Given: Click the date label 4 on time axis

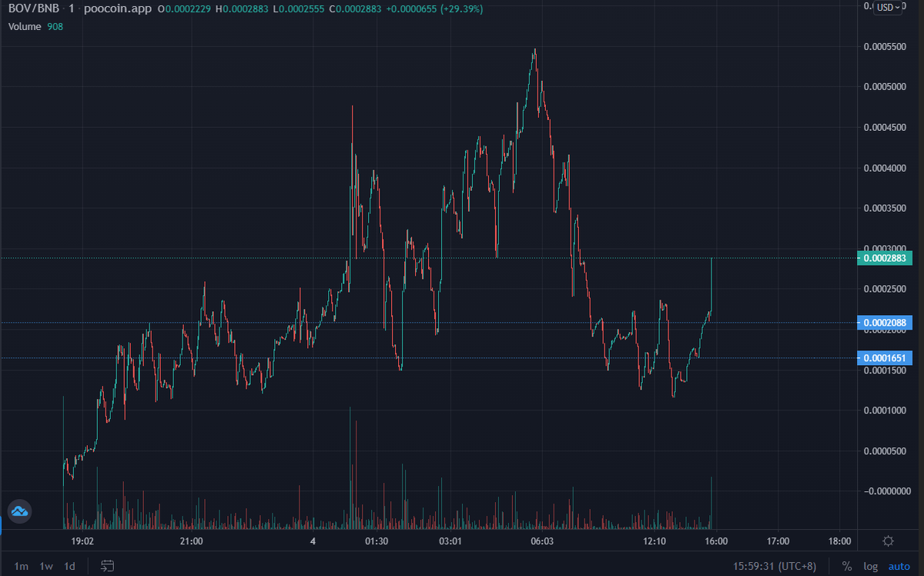Looking at the screenshot, I should 313,541.
